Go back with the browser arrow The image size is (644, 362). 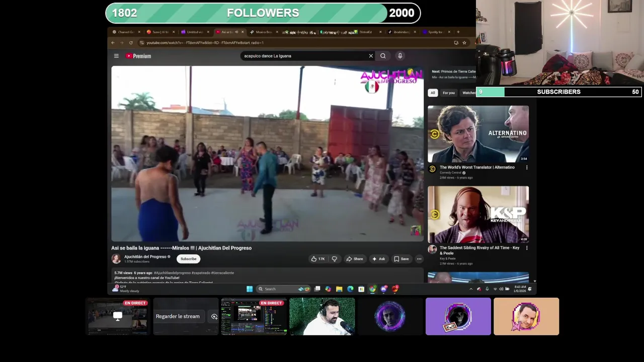tap(113, 43)
